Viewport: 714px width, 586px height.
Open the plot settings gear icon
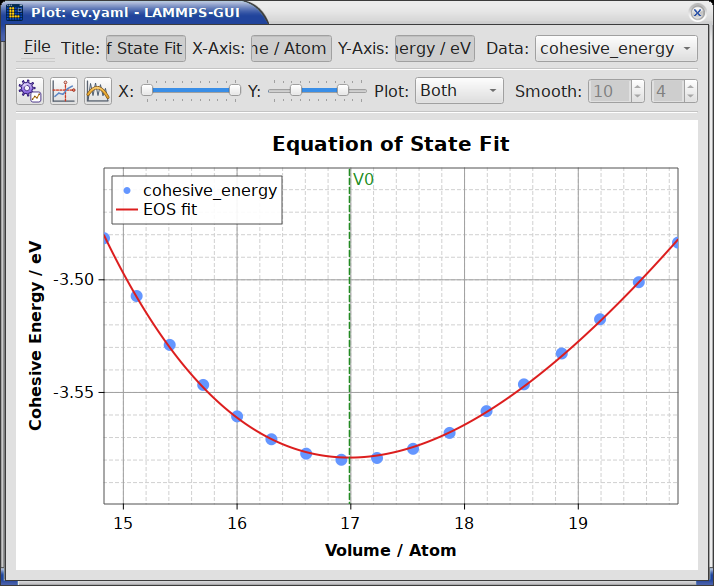tap(30, 91)
